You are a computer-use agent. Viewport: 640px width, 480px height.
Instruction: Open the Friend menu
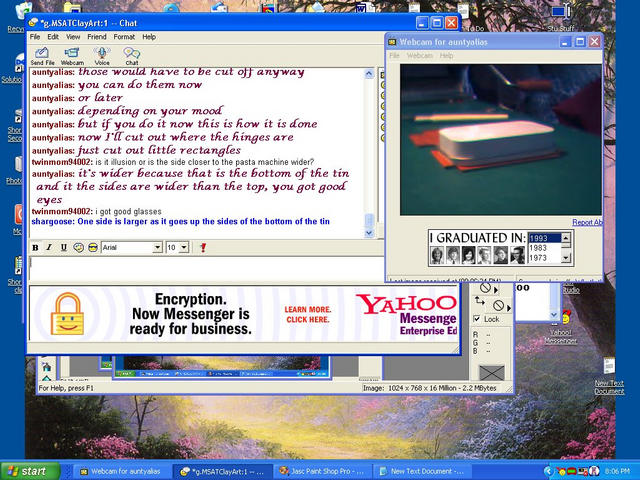click(97, 37)
